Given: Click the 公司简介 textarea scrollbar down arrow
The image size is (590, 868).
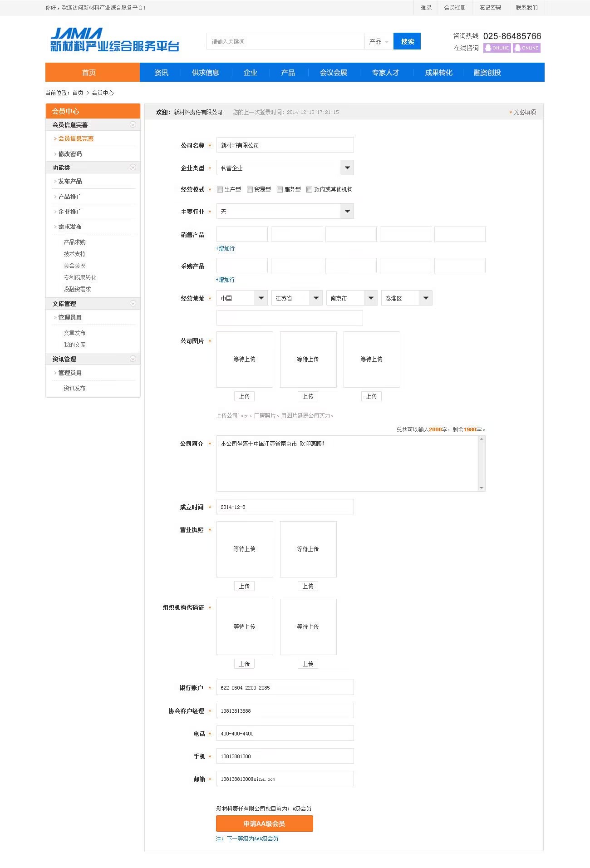Looking at the screenshot, I should 482,488.
